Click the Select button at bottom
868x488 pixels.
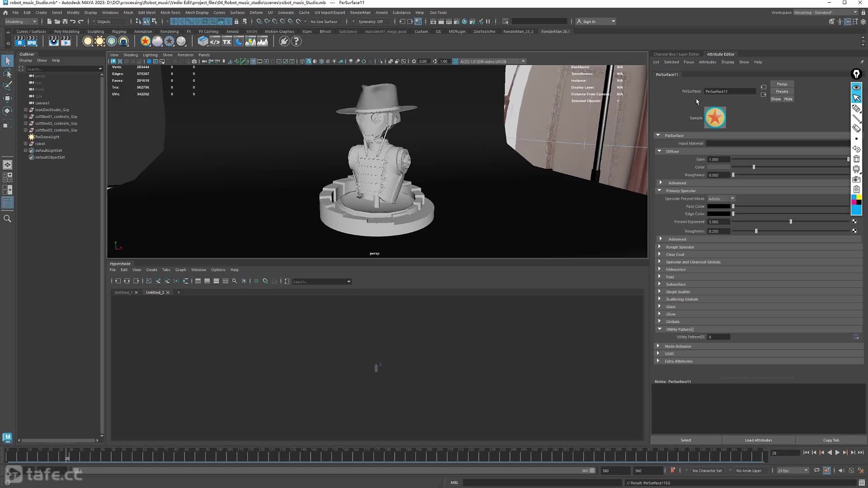pos(686,440)
